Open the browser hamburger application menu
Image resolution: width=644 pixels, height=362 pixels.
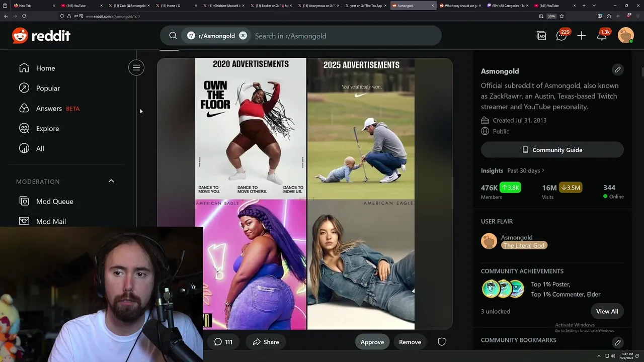637,16
